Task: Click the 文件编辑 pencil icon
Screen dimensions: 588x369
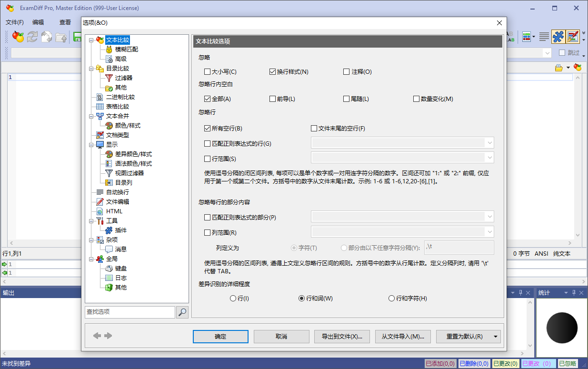Action: click(x=100, y=202)
